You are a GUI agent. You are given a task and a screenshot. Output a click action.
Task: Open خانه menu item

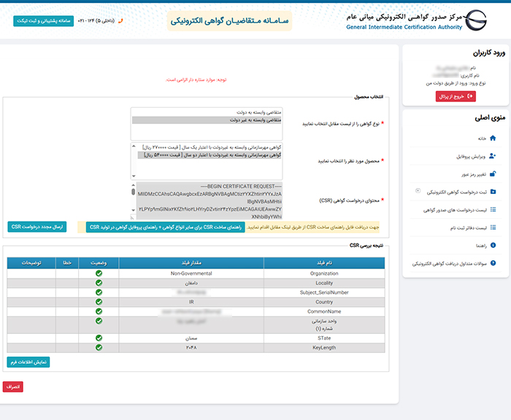(482, 139)
